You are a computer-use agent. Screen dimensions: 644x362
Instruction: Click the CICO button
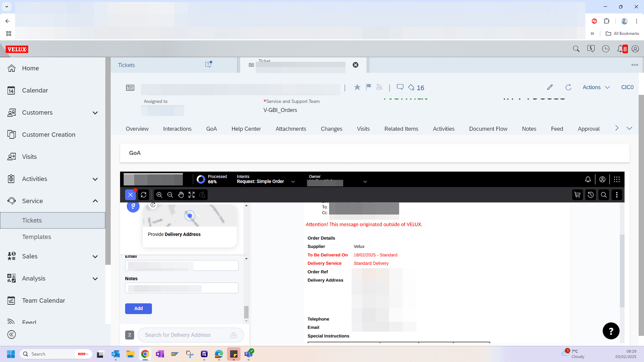click(627, 87)
